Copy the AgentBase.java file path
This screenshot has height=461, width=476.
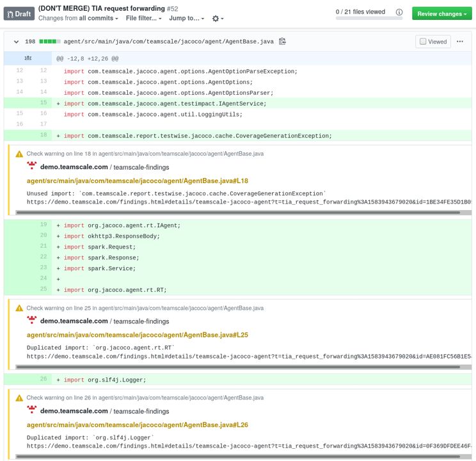pyautogui.click(x=282, y=42)
